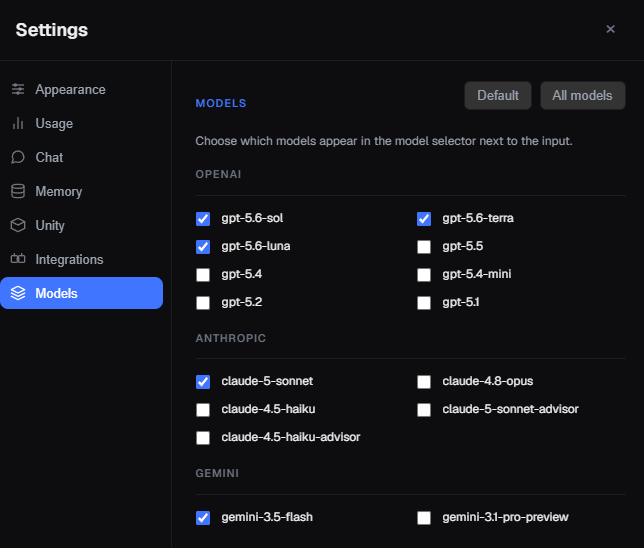Viewport: 644px width, 548px height.
Task: Enable the gpt-5.5 model checkbox
Action: [x=424, y=247]
